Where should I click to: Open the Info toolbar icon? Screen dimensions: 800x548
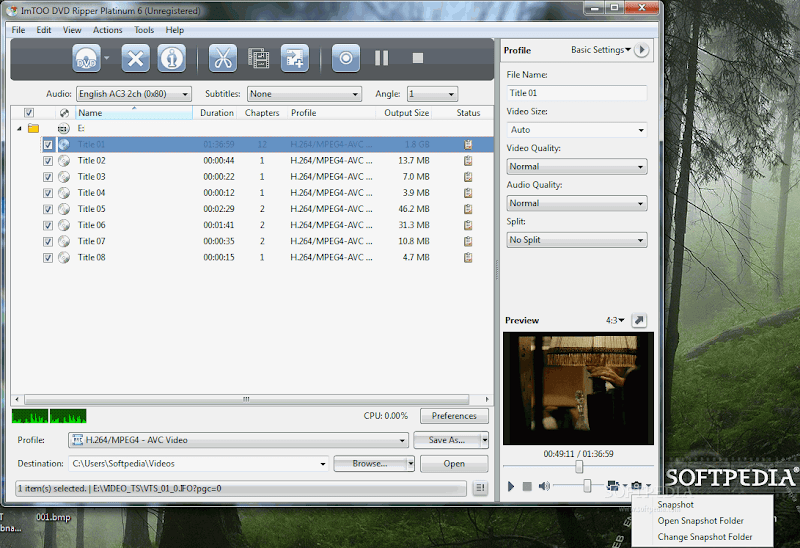[171, 58]
